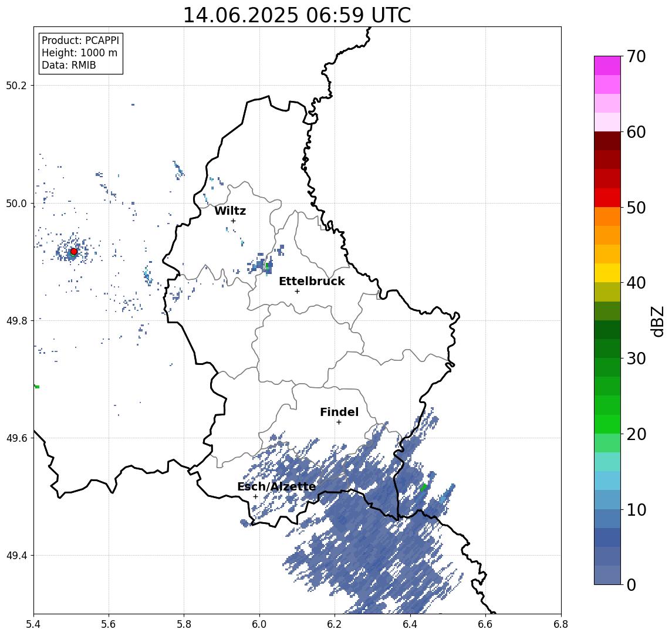Click the longitude tick label 6.4
This screenshot has width=672, height=636.
click(410, 624)
